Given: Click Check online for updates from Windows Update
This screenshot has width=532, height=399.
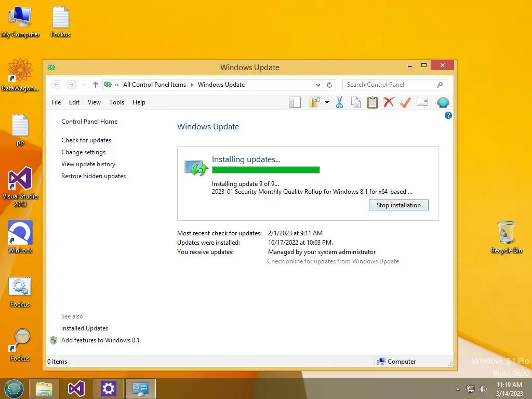Looking at the screenshot, I should pyautogui.click(x=333, y=261).
